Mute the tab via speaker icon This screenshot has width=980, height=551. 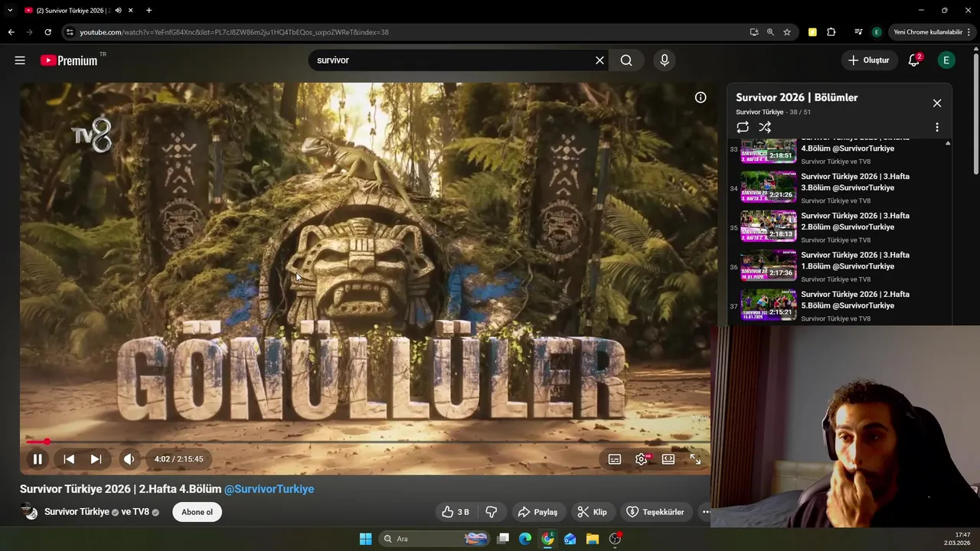click(118, 10)
